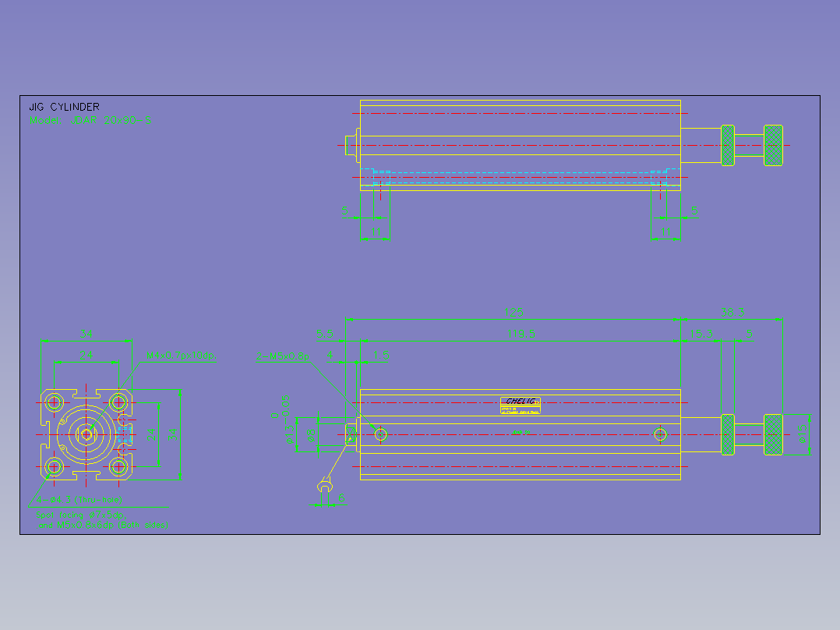Click the "JIG CYLINDER" title text
The height and width of the screenshot is (630, 840).
tap(64, 108)
